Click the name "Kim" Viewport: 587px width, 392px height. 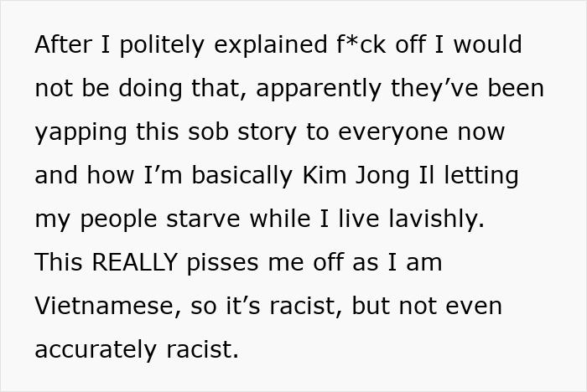(x=325, y=175)
